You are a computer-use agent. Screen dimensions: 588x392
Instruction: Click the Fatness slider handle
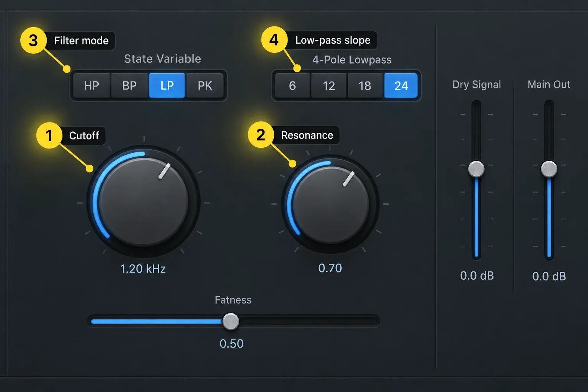(x=231, y=321)
